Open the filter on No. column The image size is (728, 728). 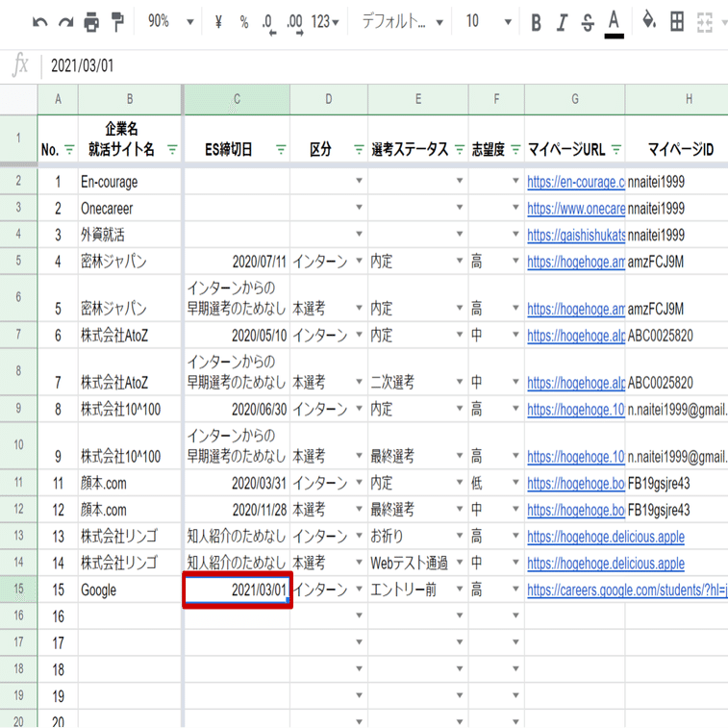(69, 149)
